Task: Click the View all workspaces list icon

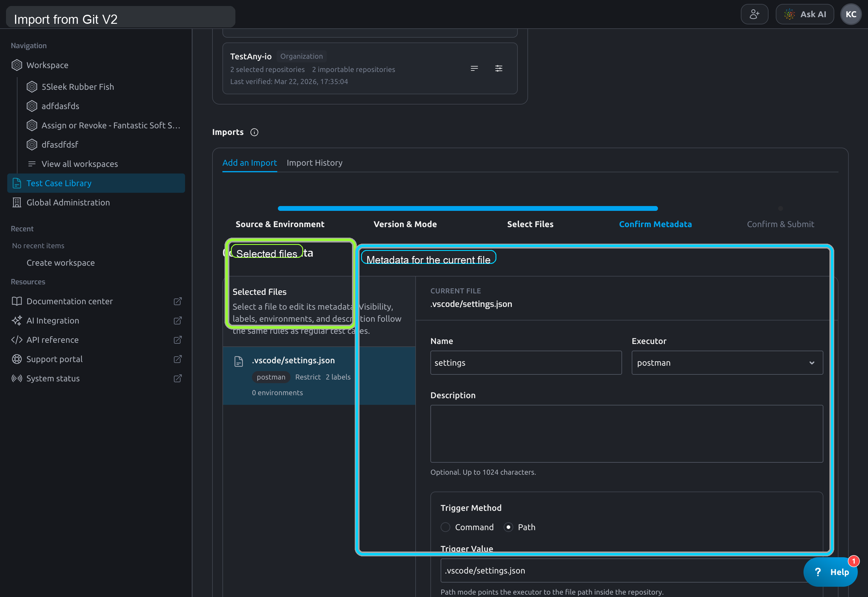Action: (x=32, y=164)
